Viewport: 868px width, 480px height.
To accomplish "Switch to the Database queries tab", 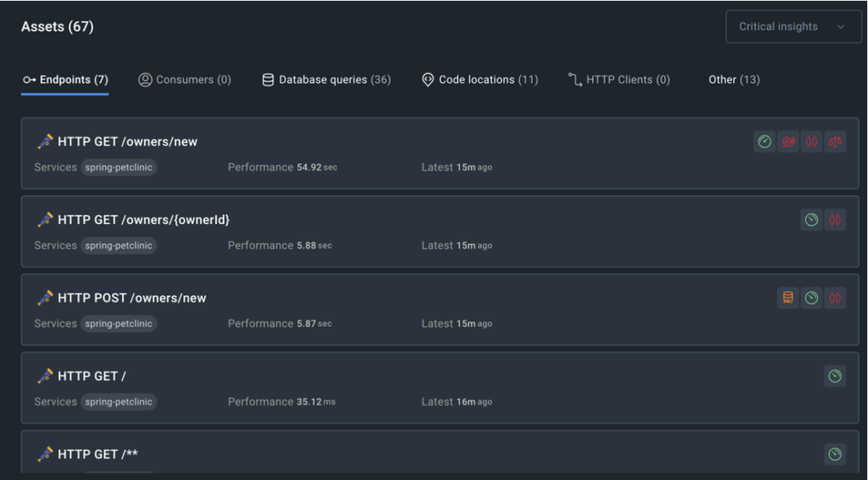I will 326,80.
